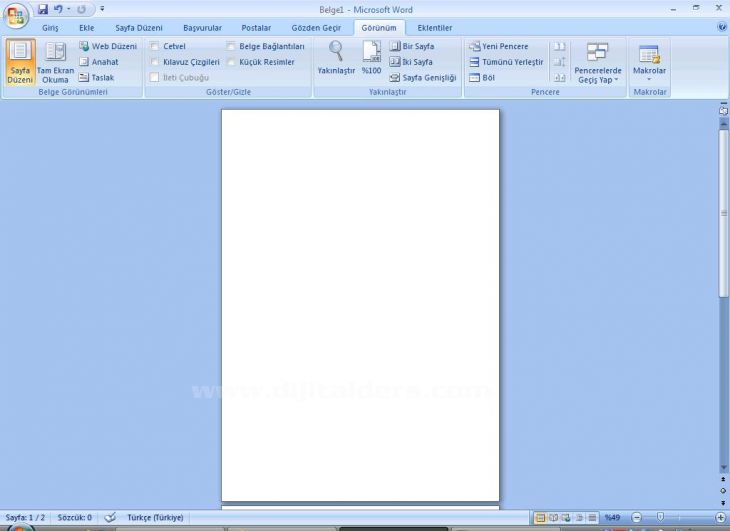Select Sayfa Düzeni document view
The width and height of the screenshot is (730, 531).
pyautogui.click(x=20, y=62)
